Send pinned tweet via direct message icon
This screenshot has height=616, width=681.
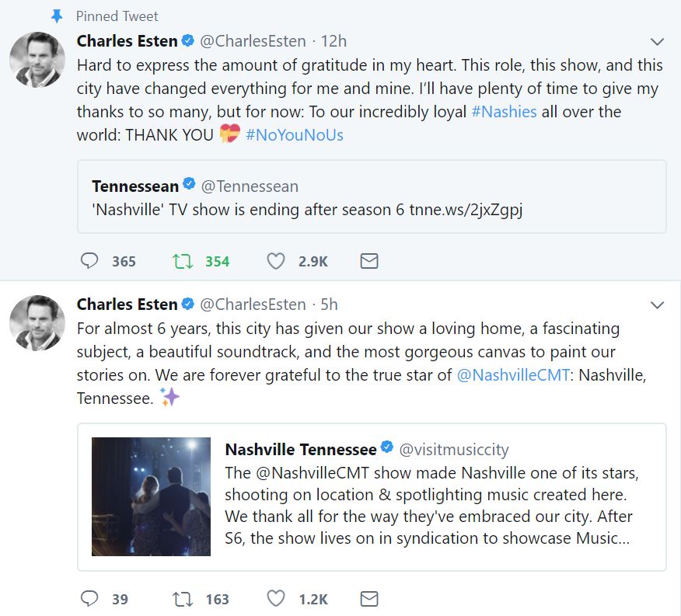point(369,261)
